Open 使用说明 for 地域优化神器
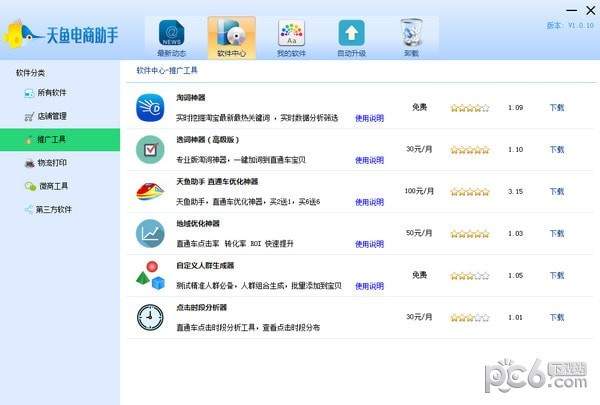The width and height of the screenshot is (600, 405). [x=369, y=244]
